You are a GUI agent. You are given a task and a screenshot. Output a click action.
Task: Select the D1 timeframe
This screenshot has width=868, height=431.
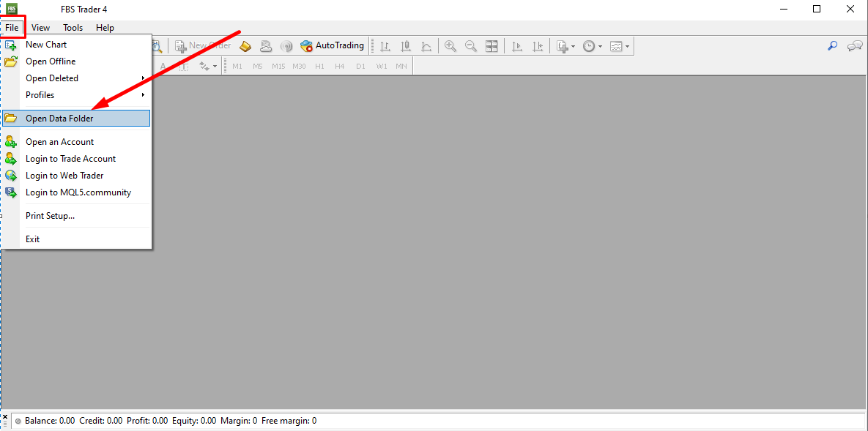click(x=360, y=67)
